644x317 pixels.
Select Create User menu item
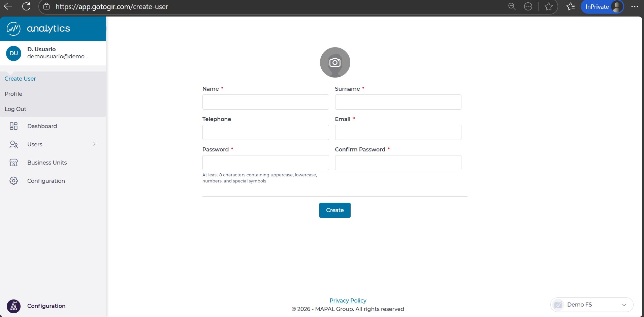(x=20, y=79)
